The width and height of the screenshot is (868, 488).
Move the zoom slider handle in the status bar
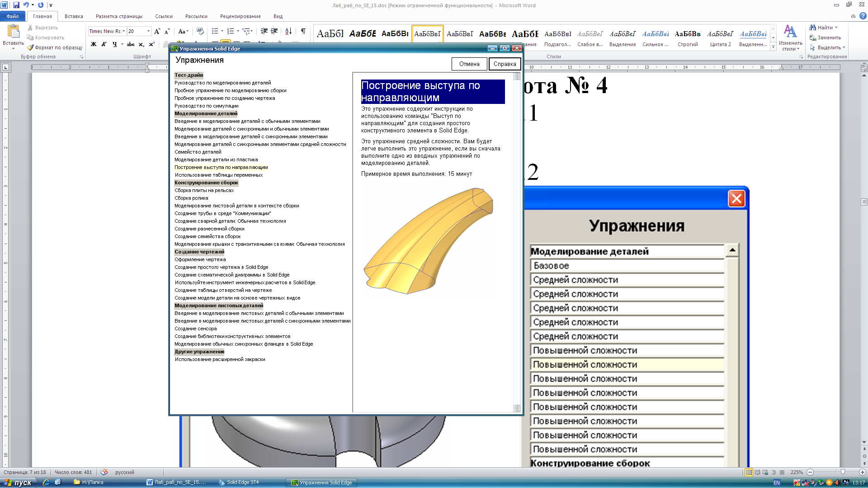pyautogui.click(x=843, y=472)
